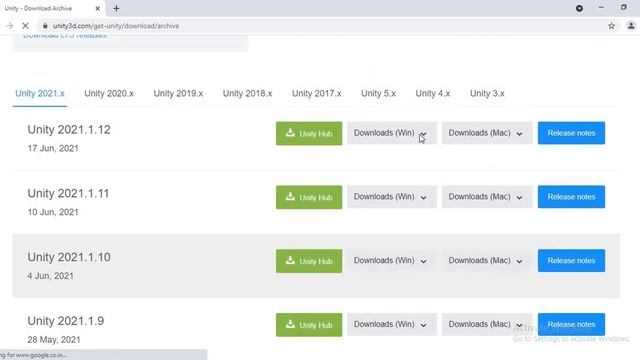Switch to the Unity 5.x tab
This screenshot has height=360, width=640.
point(378,93)
